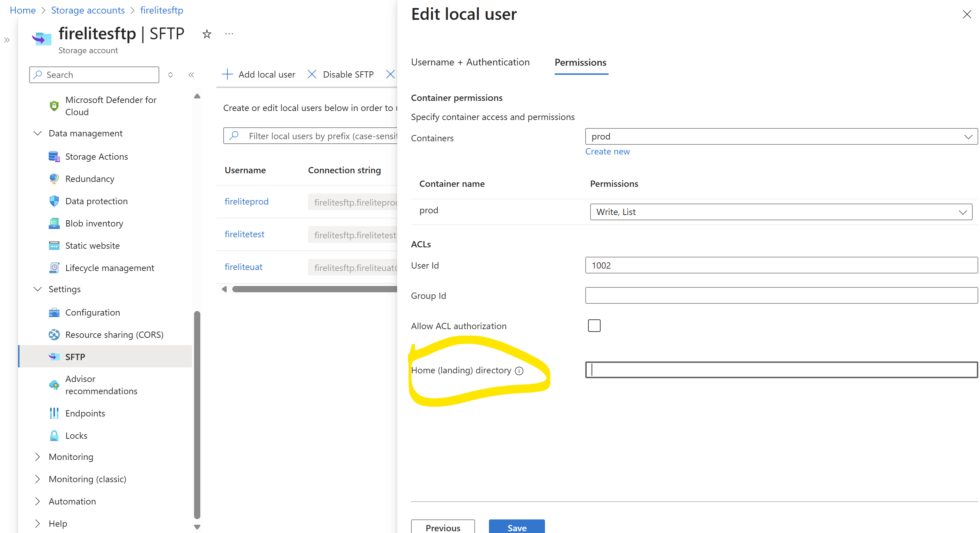
Task: Click the horizontal scrollbar in users table
Action: point(315,289)
